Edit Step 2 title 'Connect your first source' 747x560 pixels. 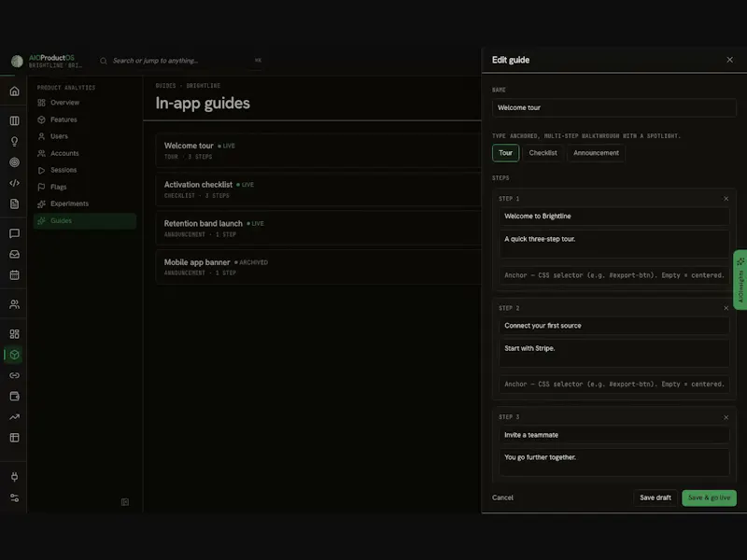tap(614, 326)
